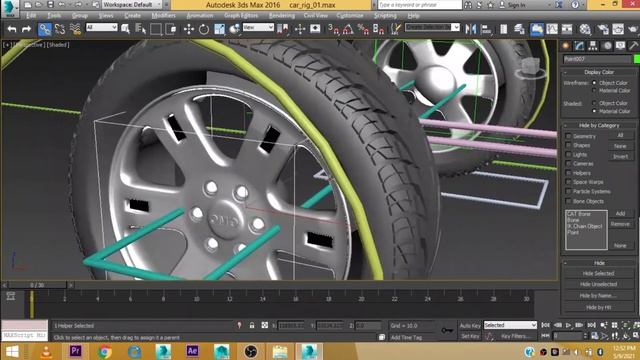
Task: Click the Play Animation button
Action: [568, 325]
